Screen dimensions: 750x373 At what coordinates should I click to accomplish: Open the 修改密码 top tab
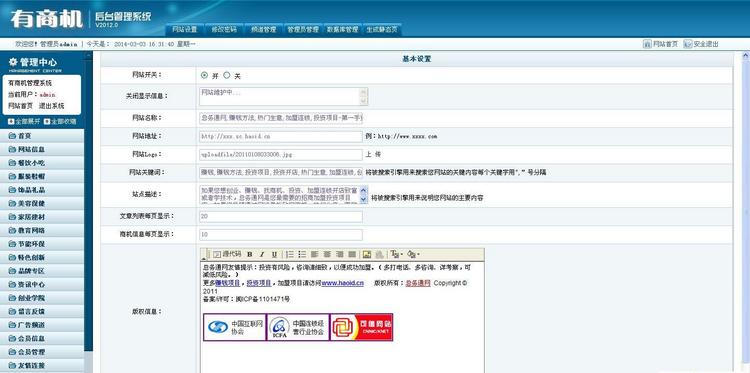[224, 30]
